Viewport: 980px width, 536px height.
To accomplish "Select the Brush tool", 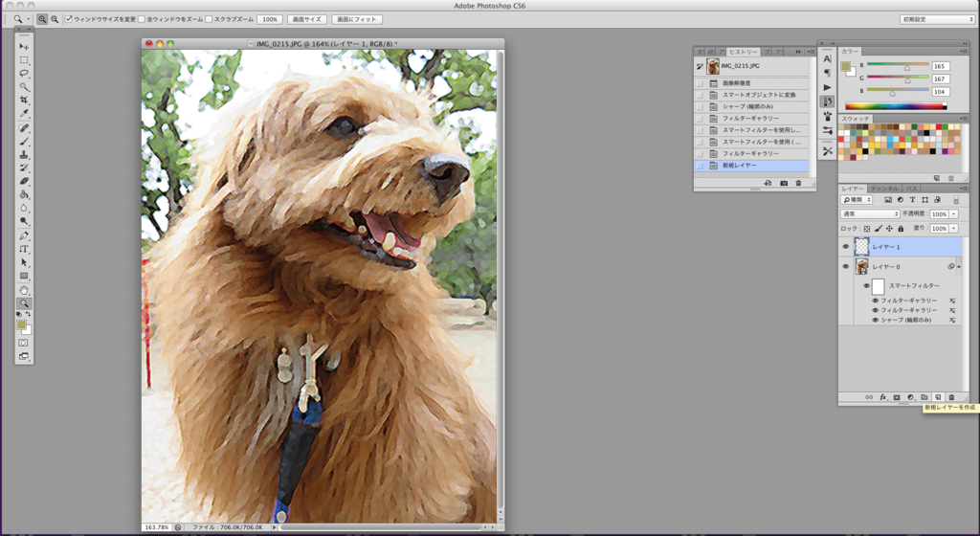I will tap(24, 142).
